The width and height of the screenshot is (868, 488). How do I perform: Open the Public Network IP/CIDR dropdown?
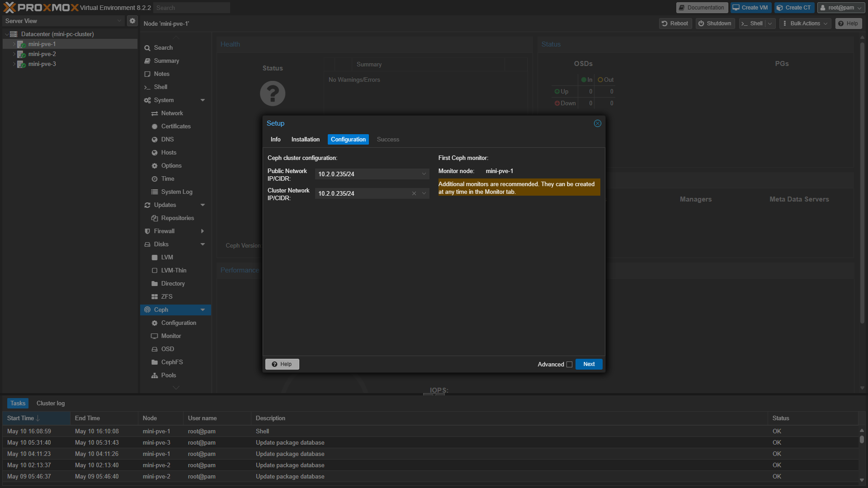[424, 174]
